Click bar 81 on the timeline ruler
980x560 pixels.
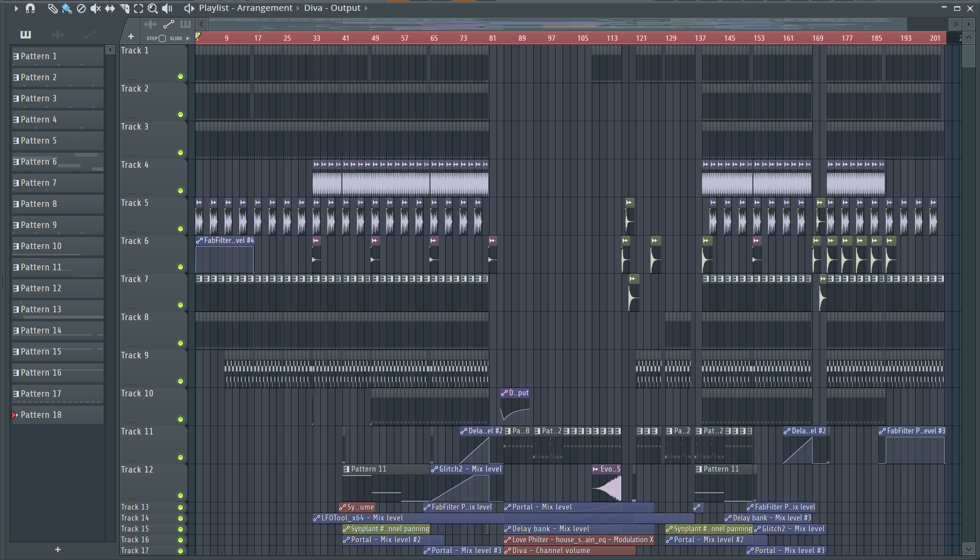pos(493,38)
